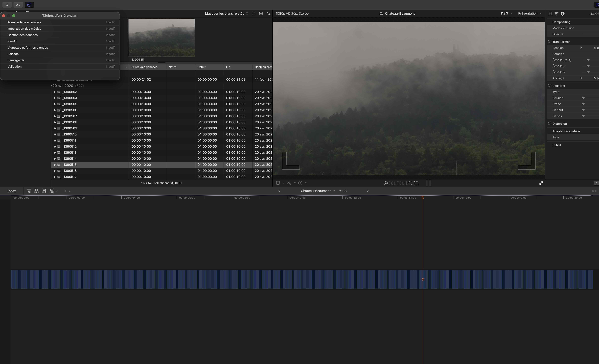Select clip row _1390510
Screen dimensions: 599x364
(x=161, y=134)
